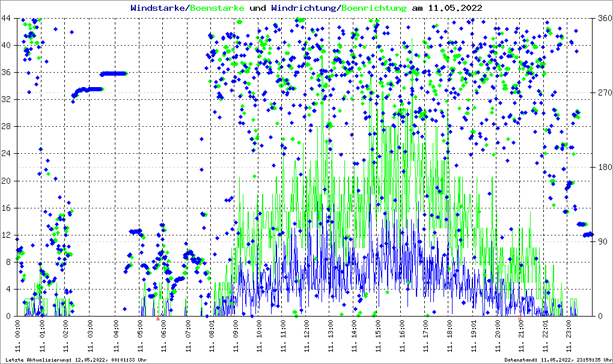
Task: Click the 'Datenstand' timestamp at bottom right
Action: pos(557,360)
